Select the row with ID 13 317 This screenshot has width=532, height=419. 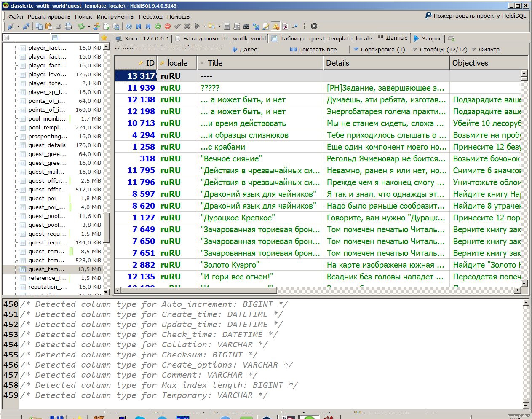pos(318,76)
